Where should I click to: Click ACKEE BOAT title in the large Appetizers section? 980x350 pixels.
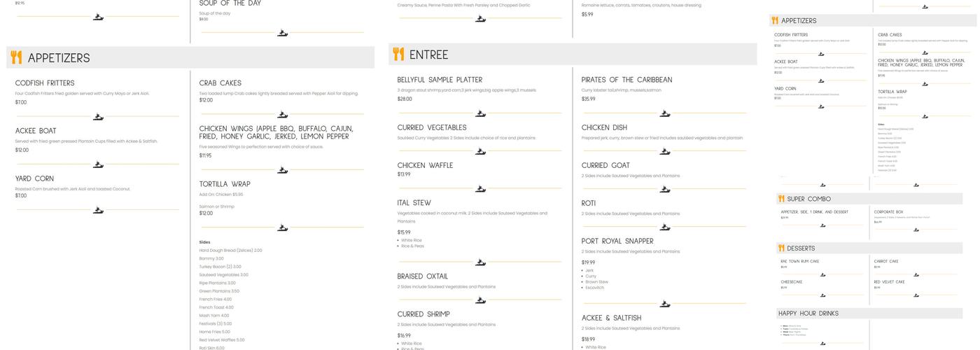36,131
